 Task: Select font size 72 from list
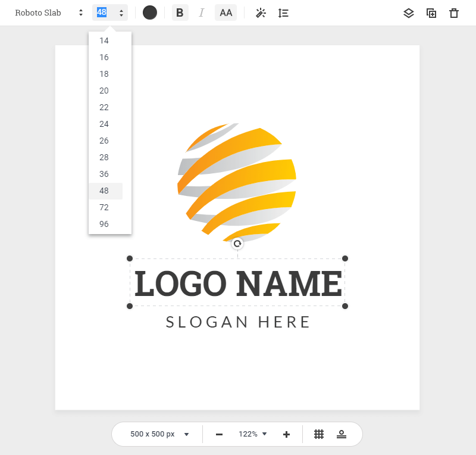[105, 207]
